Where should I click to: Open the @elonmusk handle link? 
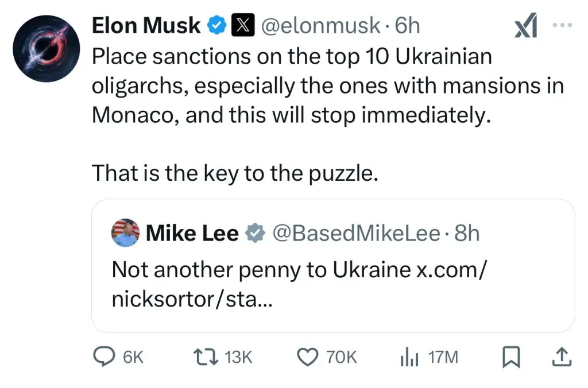pyautogui.click(x=321, y=26)
